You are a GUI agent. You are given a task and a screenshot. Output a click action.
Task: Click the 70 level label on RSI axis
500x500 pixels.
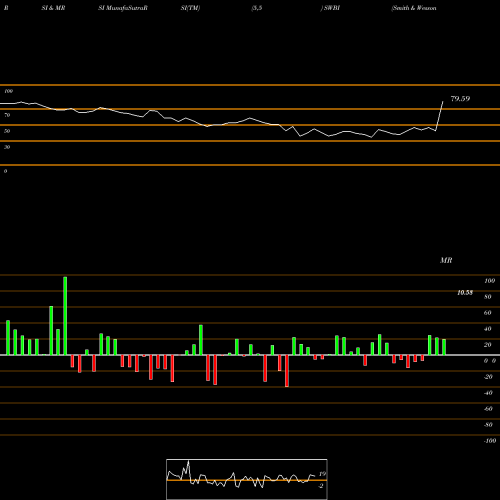click(7, 115)
